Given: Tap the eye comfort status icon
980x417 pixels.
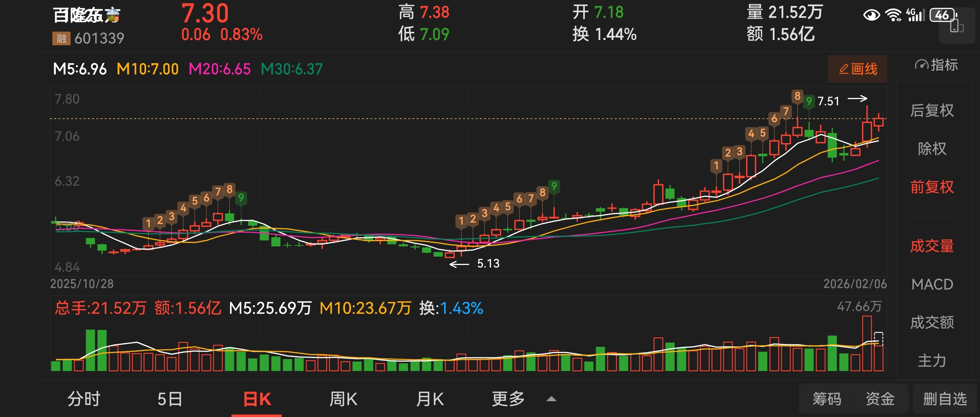Looking at the screenshot, I should pos(871,15).
